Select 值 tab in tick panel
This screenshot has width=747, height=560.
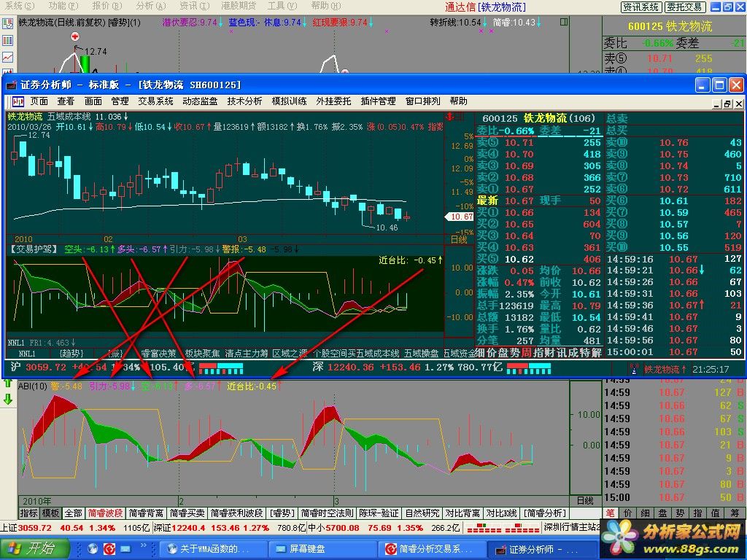[715, 513]
